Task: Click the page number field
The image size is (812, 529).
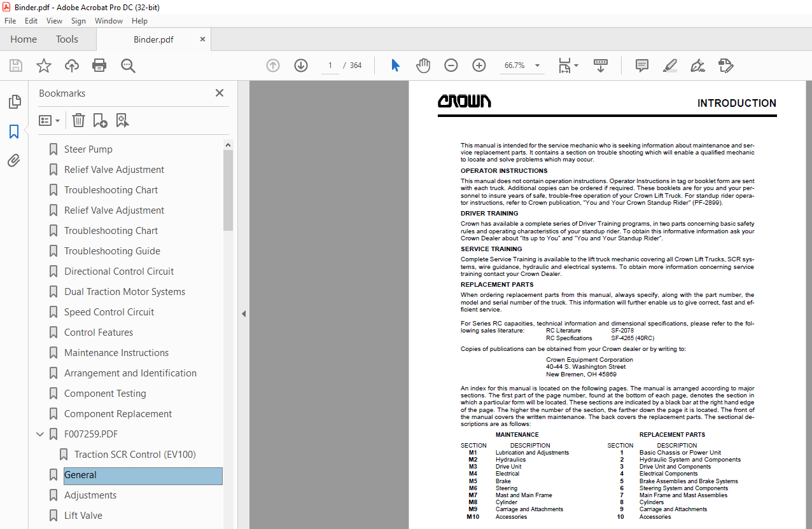Action: point(330,65)
